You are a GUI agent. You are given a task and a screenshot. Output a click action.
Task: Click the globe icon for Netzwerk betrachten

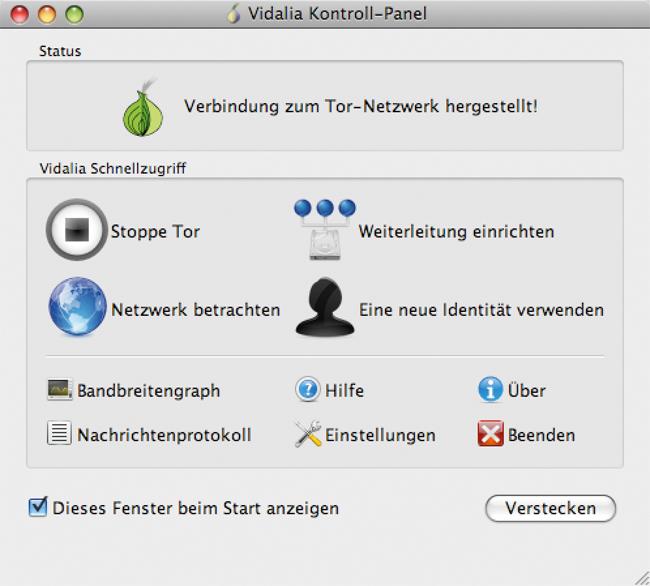point(78,306)
